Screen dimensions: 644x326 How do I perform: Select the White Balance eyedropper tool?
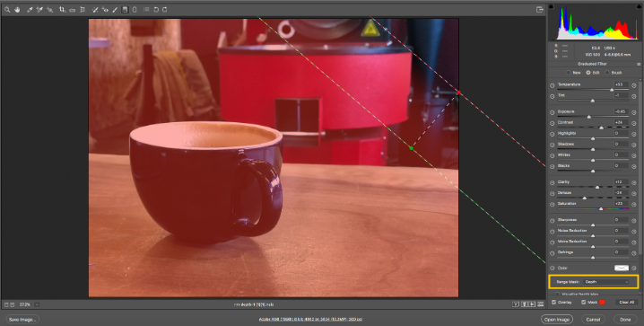click(x=30, y=10)
